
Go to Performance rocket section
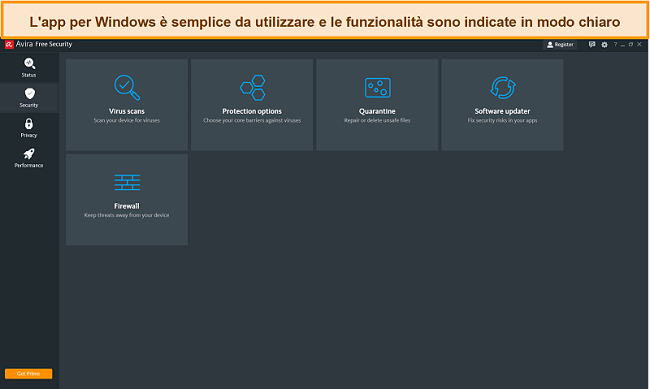pos(29,158)
